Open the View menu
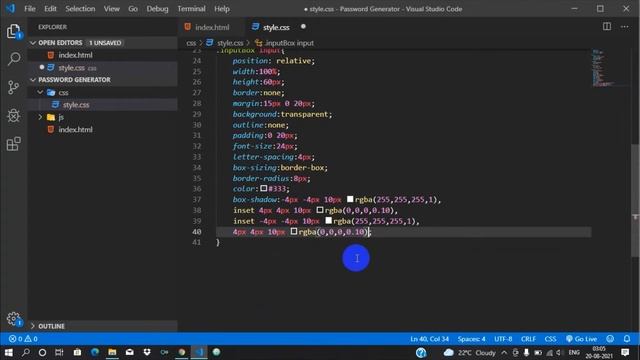This screenshot has width=640, height=360. [x=111, y=9]
